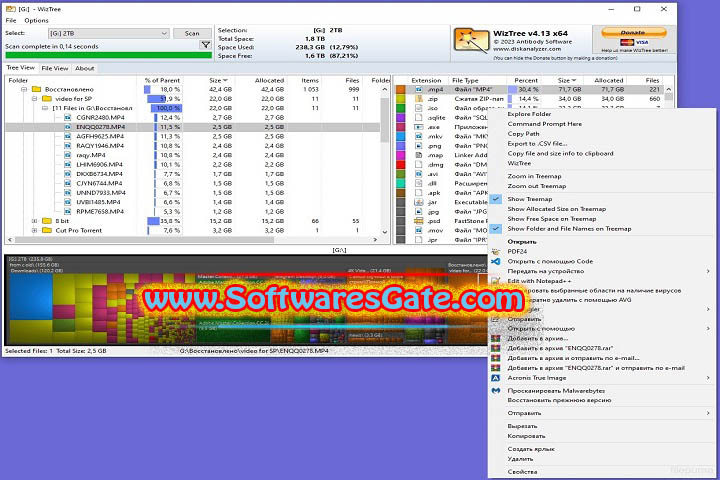This screenshot has height=480, width=720.
Task: Click the Malwarebytes icon in context menu
Action: pyautogui.click(x=495, y=390)
